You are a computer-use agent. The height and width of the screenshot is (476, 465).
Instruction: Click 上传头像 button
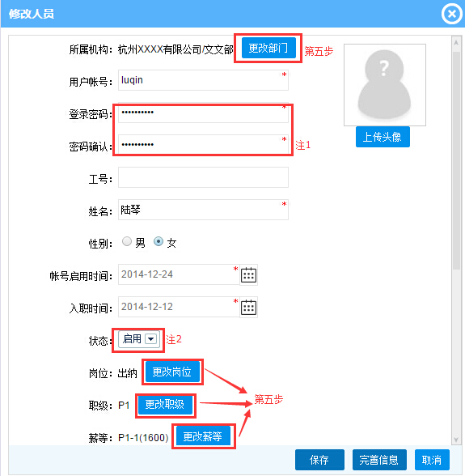click(383, 137)
